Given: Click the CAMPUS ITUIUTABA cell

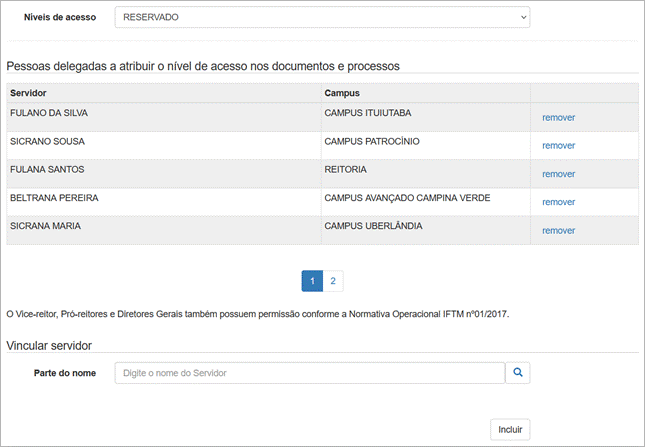Looking at the screenshot, I should tap(367, 113).
